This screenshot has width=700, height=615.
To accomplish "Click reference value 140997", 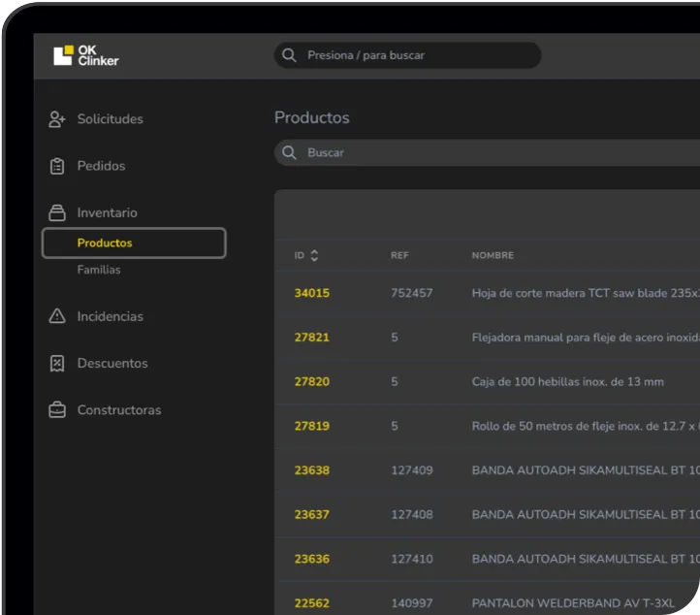I will (412, 603).
